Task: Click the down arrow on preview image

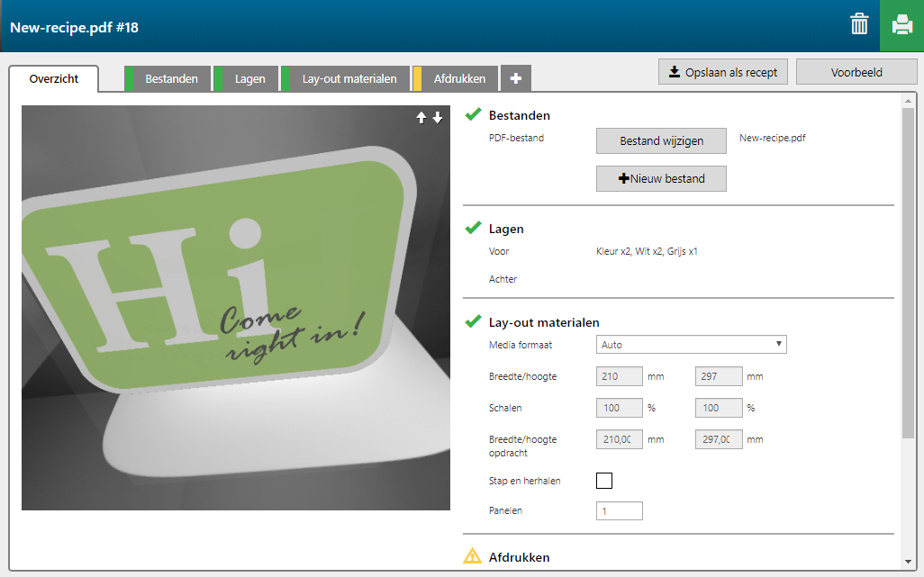Action: pos(438,118)
